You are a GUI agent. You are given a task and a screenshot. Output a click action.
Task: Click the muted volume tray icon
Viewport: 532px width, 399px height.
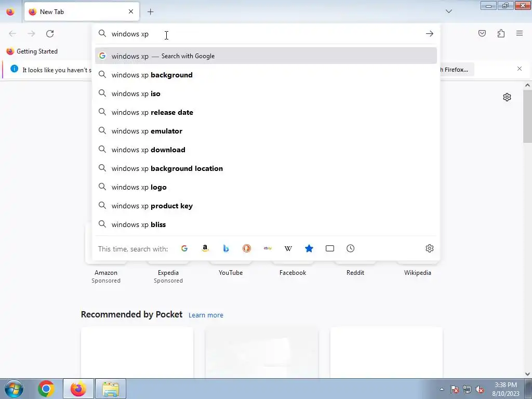[480, 389]
